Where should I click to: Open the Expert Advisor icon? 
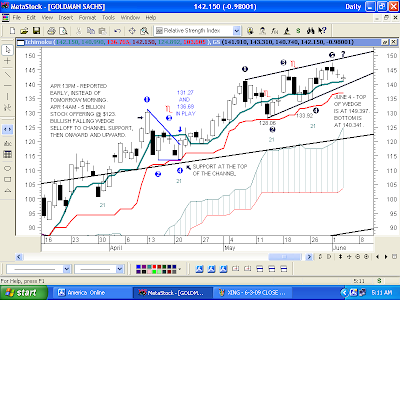[x=262, y=31]
